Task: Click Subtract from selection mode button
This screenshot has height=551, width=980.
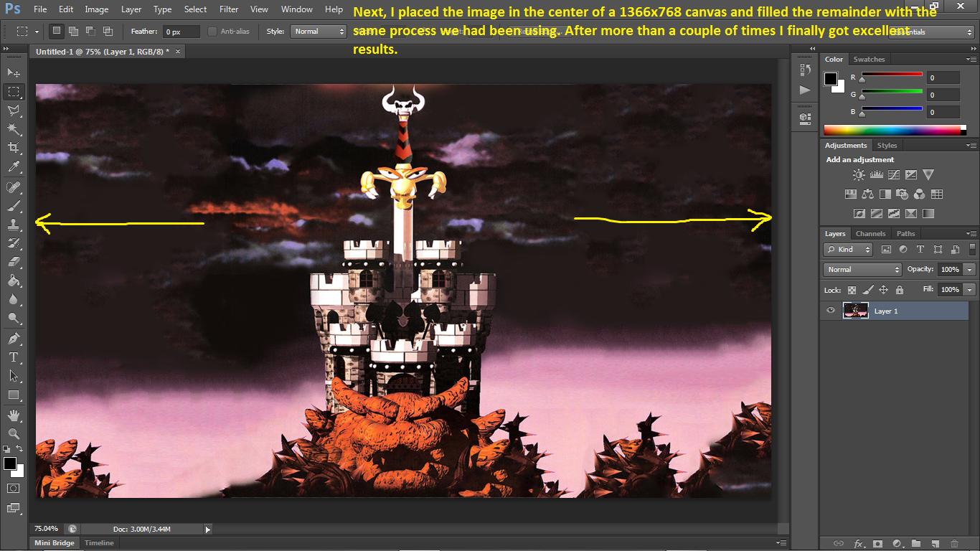Action: pos(90,32)
